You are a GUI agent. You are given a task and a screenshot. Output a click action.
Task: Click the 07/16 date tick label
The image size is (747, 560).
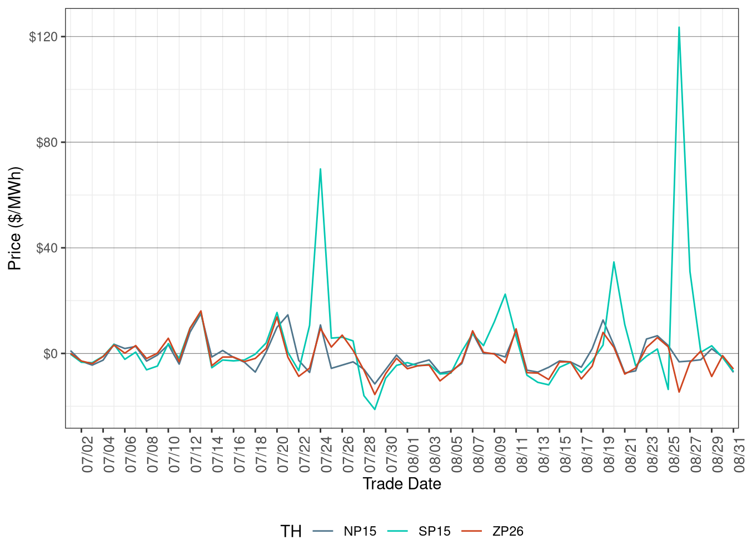(240, 454)
